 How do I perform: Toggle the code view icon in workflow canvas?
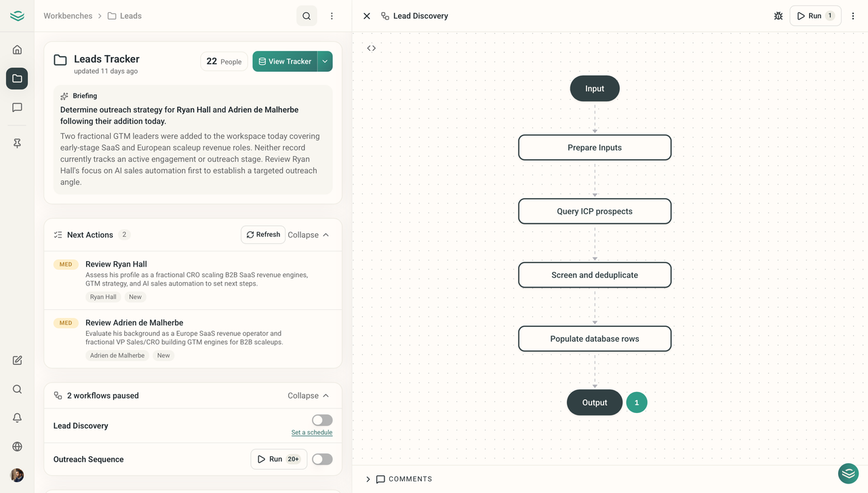(x=372, y=48)
